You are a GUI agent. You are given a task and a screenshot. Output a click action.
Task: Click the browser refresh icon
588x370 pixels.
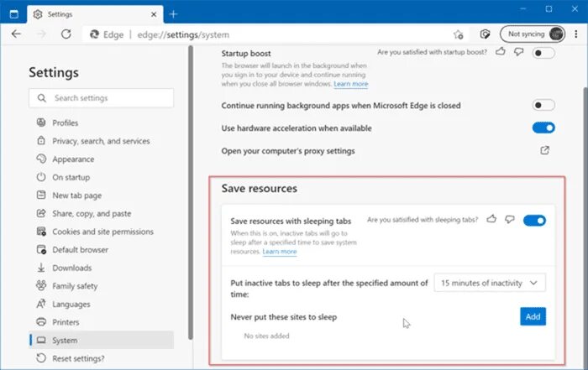[x=65, y=34]
